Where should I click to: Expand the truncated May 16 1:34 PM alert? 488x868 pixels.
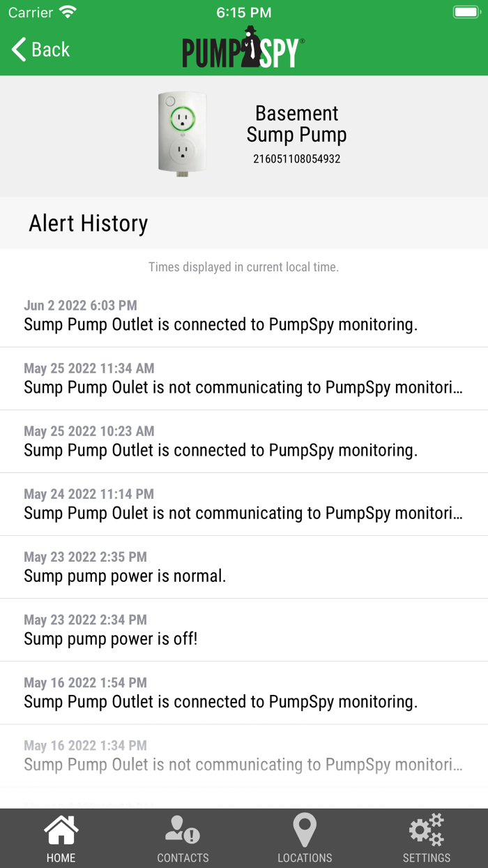pos(244,755)
